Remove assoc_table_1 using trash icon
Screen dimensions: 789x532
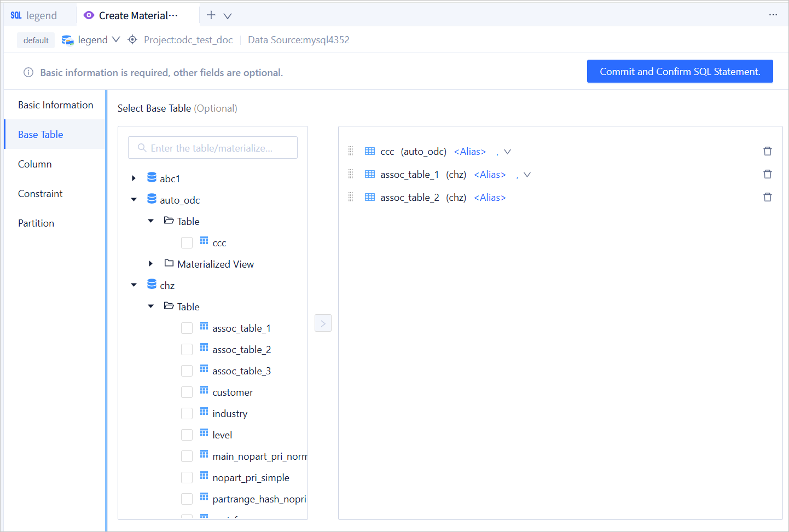coord(767,175)
